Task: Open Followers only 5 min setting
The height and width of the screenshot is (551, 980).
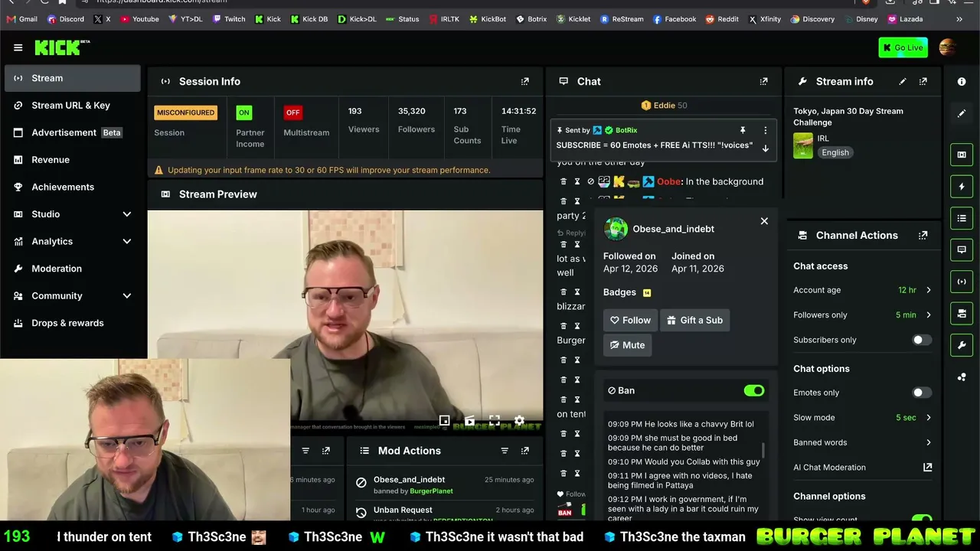Action: 862,315
